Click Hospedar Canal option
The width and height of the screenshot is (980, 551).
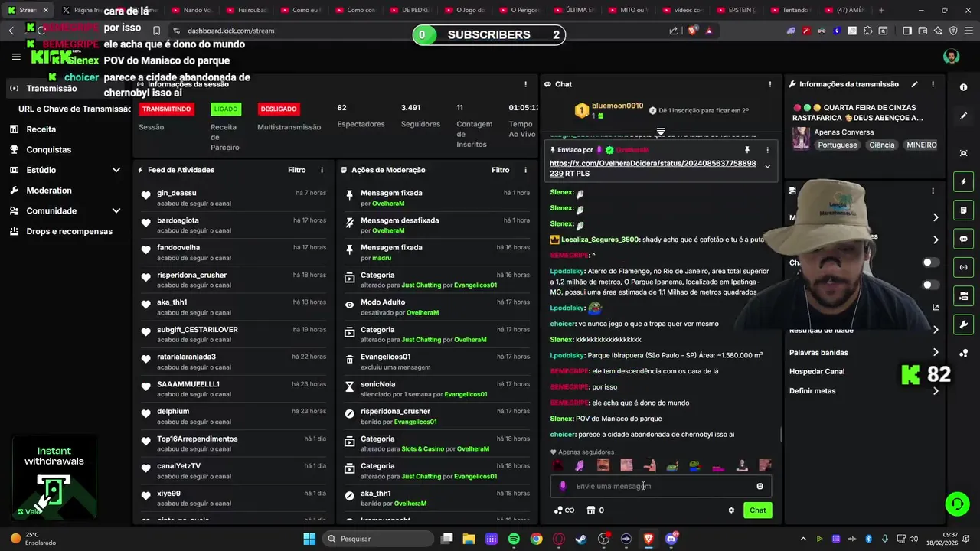tap(817, 372)
